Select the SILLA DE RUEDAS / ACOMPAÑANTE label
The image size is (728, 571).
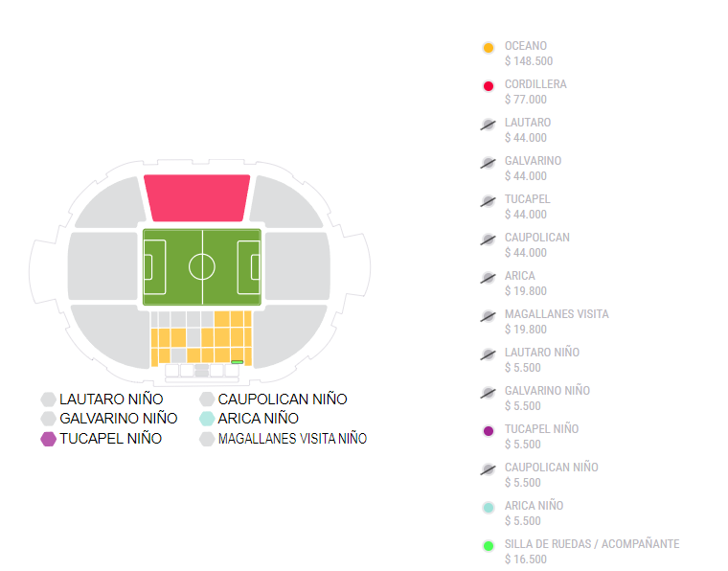click(x=592, y=544)
